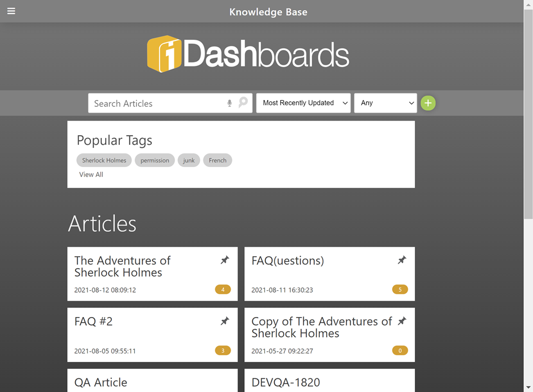Click the scrollbar down arrow
This screenshot has width=533, height=392.
[x=528, y=387]
